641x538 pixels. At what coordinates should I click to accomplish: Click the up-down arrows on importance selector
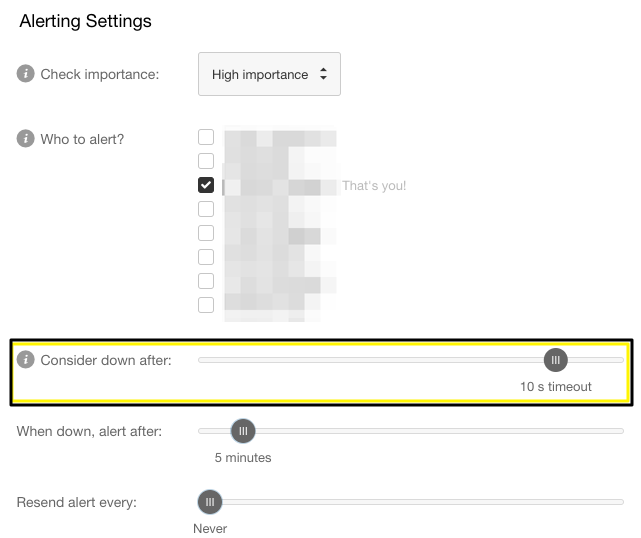[x=322, y=74]
